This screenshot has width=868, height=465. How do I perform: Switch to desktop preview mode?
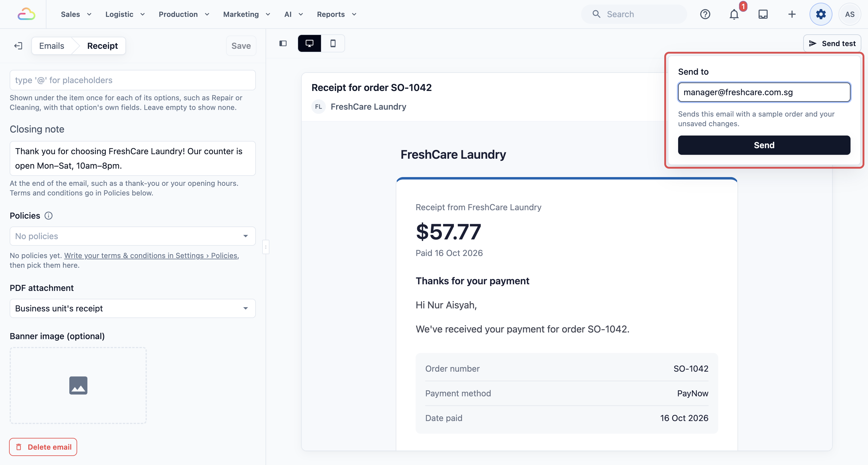tap(309, 43)
